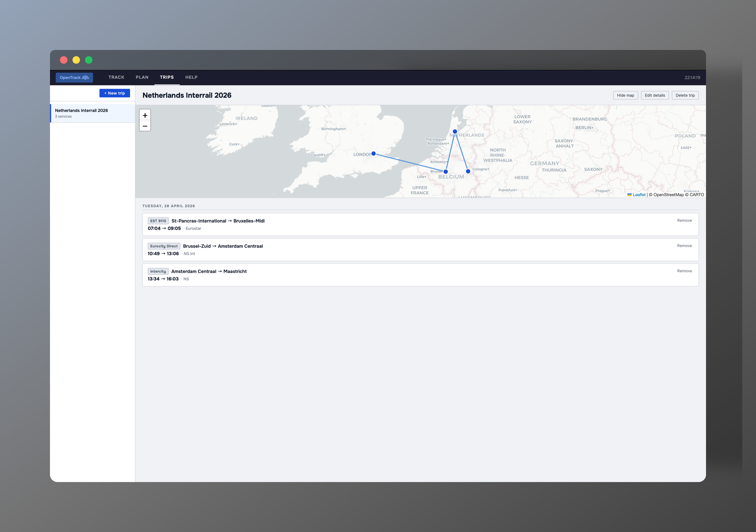Remove the Eurocity Direct Brussel-Zuid service
This screenshot has height=532, width=756.
pos(684,246)
